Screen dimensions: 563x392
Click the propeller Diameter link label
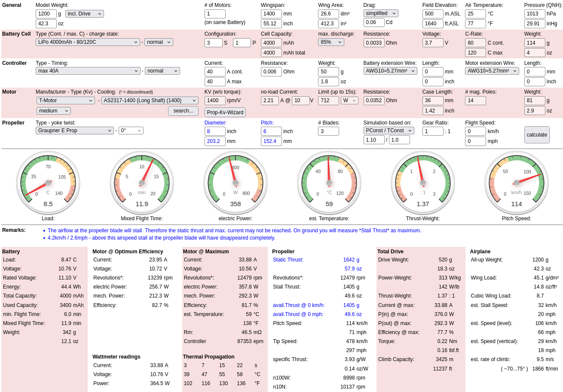(x=215, y=122)
